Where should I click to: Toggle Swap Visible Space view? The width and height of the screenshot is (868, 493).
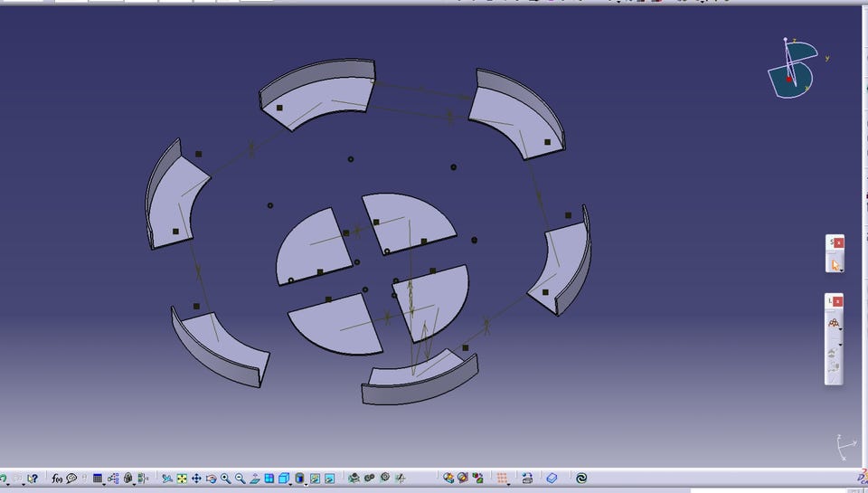tap(329, 478)
